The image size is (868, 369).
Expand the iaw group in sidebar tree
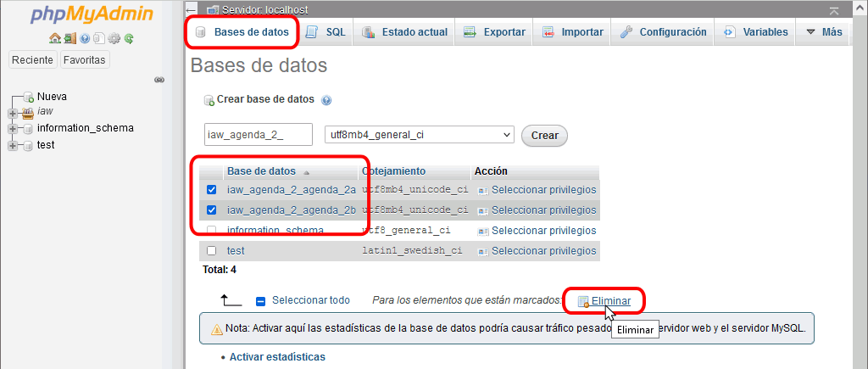14,113
